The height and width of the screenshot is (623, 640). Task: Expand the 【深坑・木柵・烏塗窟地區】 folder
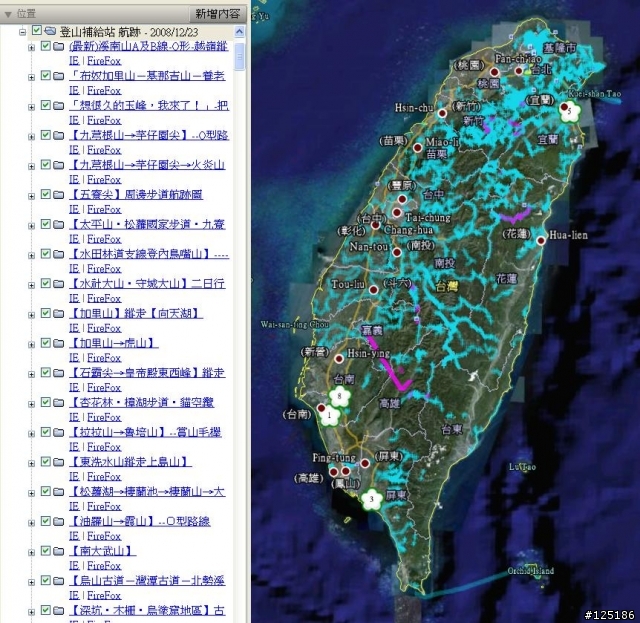pos(31,612)
